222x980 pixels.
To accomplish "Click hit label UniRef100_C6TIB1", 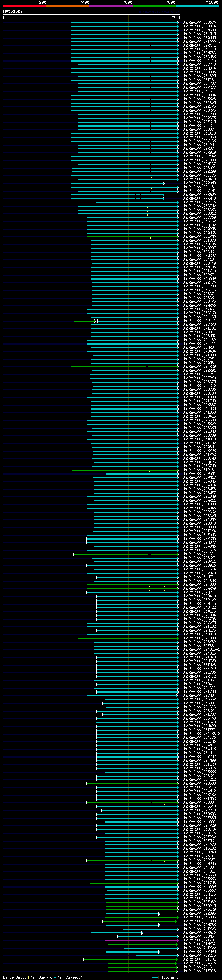I will click(199, 80).
